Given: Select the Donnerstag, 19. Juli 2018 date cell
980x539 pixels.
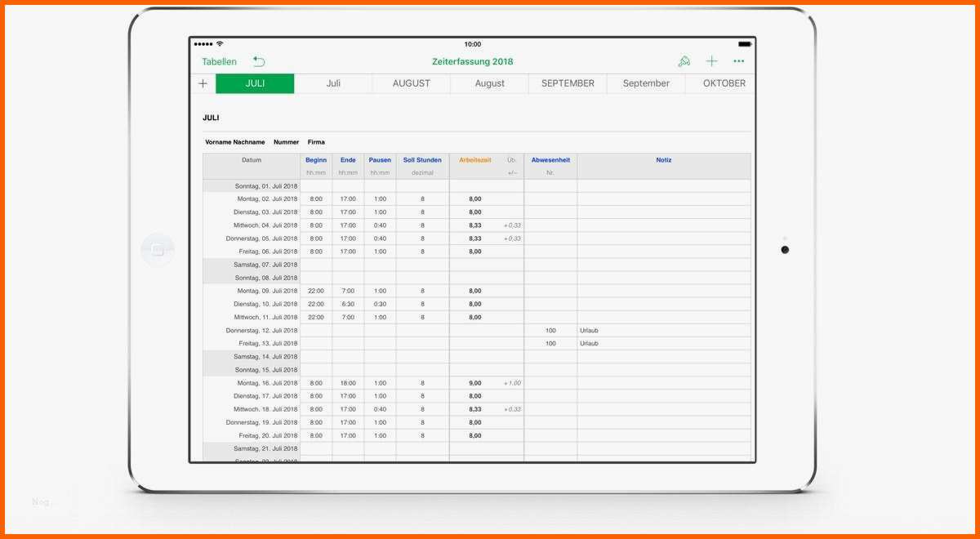Looking at the screenshot, I should pyautogui.click(x=252, y=422).
